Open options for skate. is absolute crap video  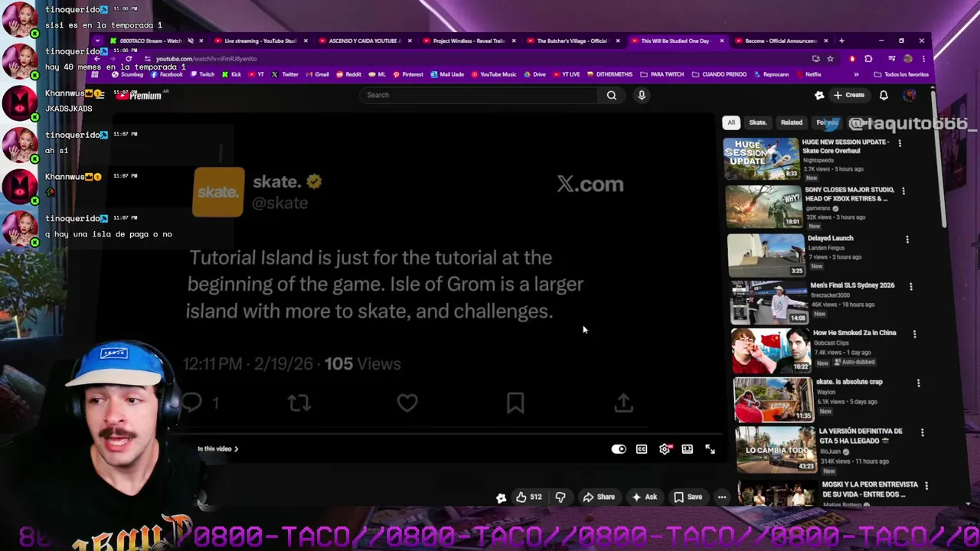pyautogui.click(x=919, y=383)
